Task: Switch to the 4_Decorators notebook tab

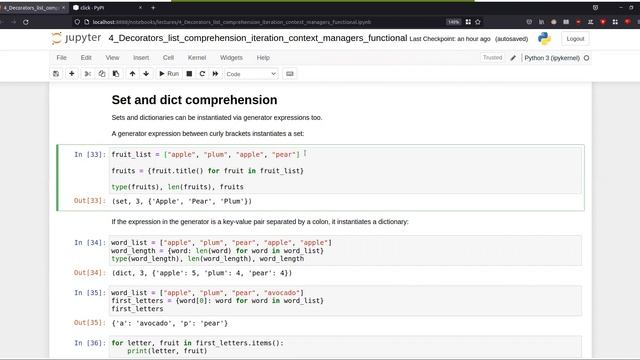Action: [x=33, y=7]
